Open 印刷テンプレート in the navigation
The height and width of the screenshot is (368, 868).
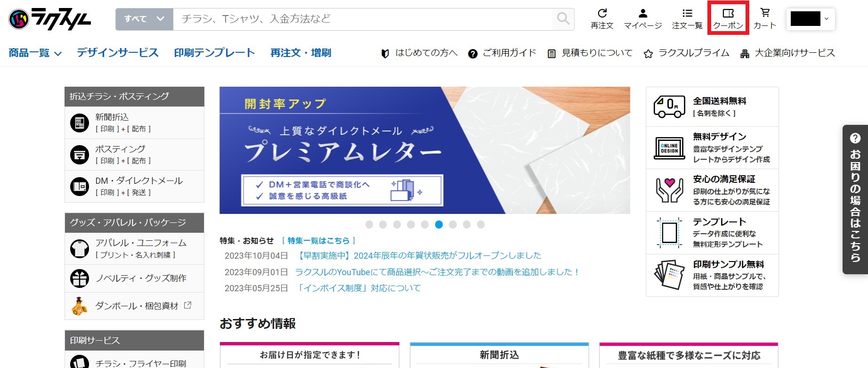(214, 53)
